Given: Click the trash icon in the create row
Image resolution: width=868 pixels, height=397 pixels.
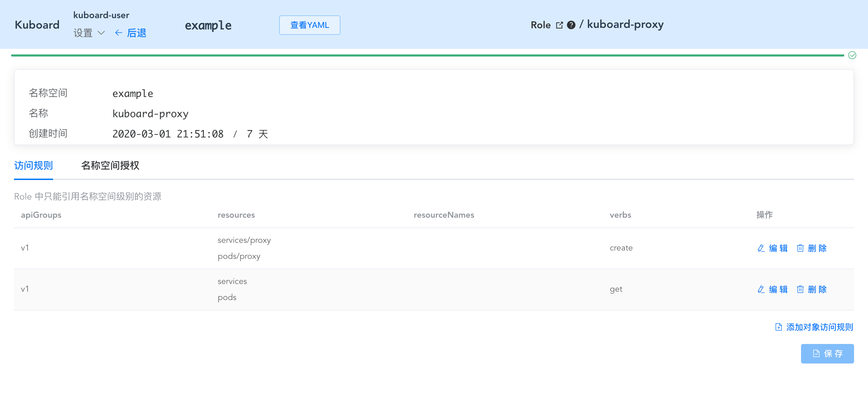Looking at the screenshot, I should click(x=800, y=248).
